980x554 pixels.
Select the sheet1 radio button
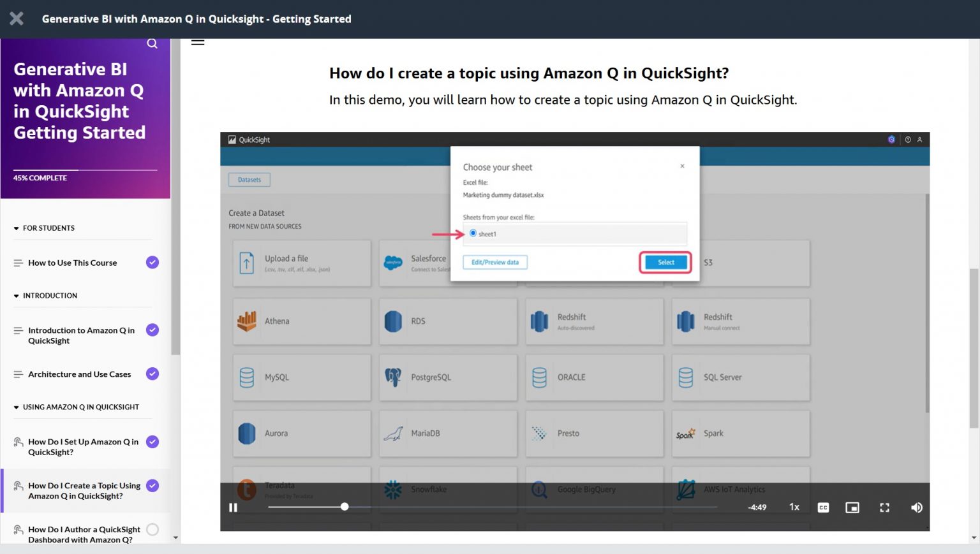pyautogui.click(x=473, y=233)
